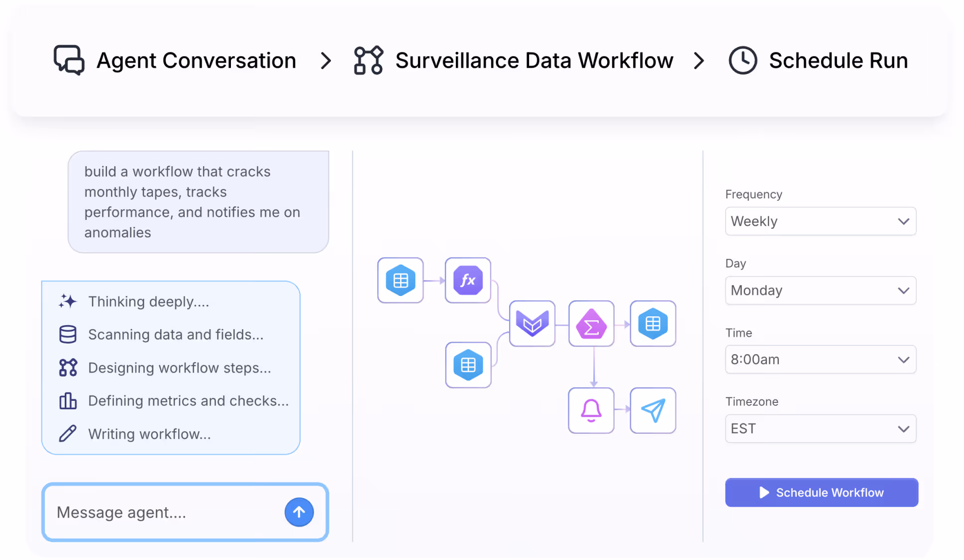Open the Time dropdown showing 8:00am
Viewport: 964px width, 560px height.
821,360
